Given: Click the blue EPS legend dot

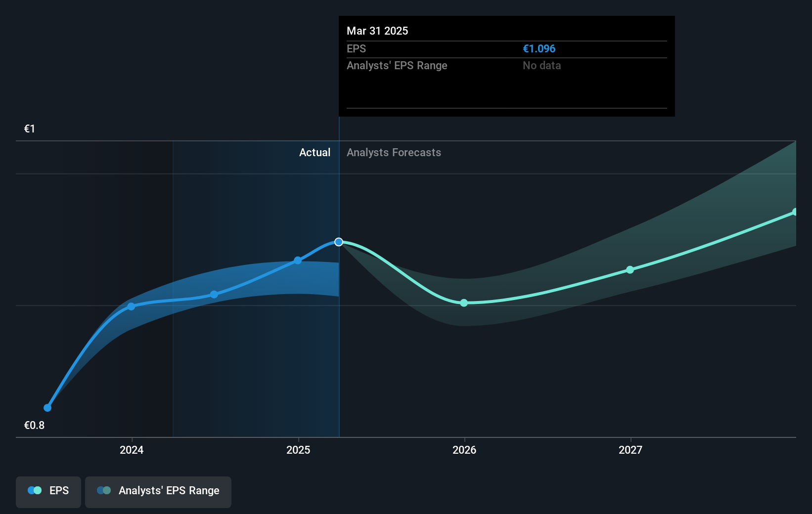Looking at the screenshot, I should [x=34, y=490].
